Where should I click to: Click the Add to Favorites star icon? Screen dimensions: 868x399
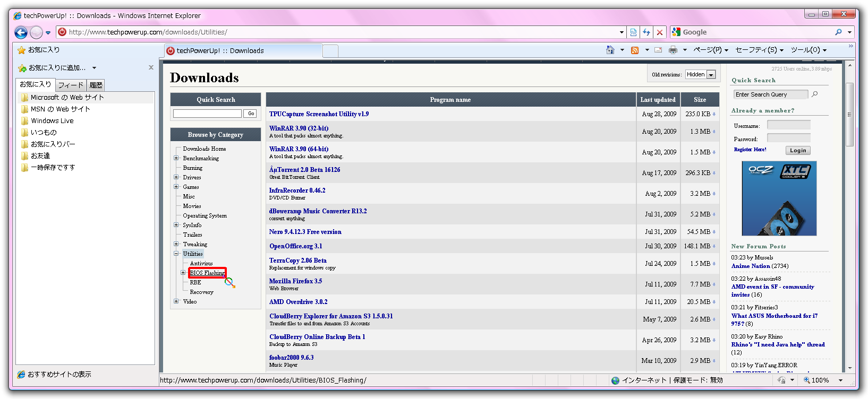coord(22,68)
